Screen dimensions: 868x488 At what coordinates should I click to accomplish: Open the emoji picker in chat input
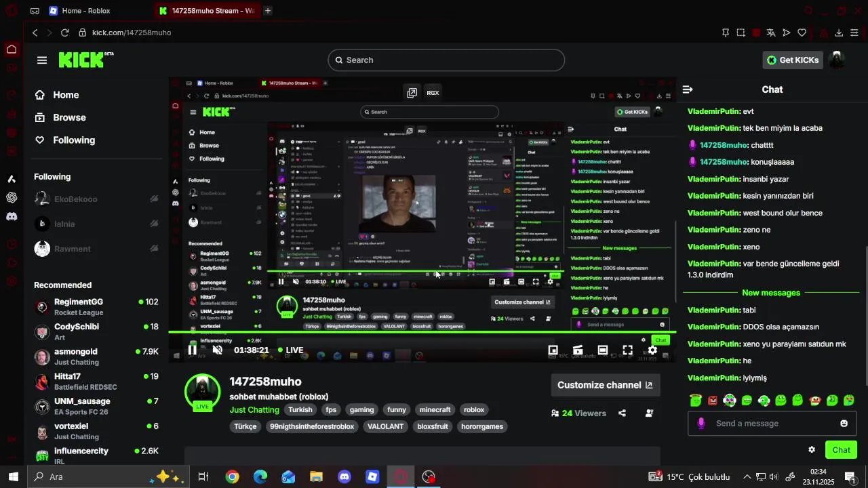(x=844, y=424)
